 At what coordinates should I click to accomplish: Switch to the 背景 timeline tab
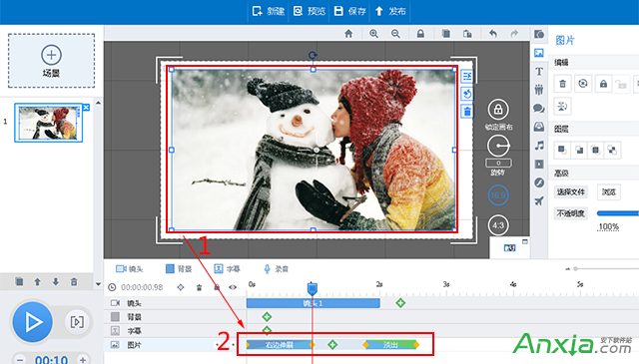coord(179,268)
